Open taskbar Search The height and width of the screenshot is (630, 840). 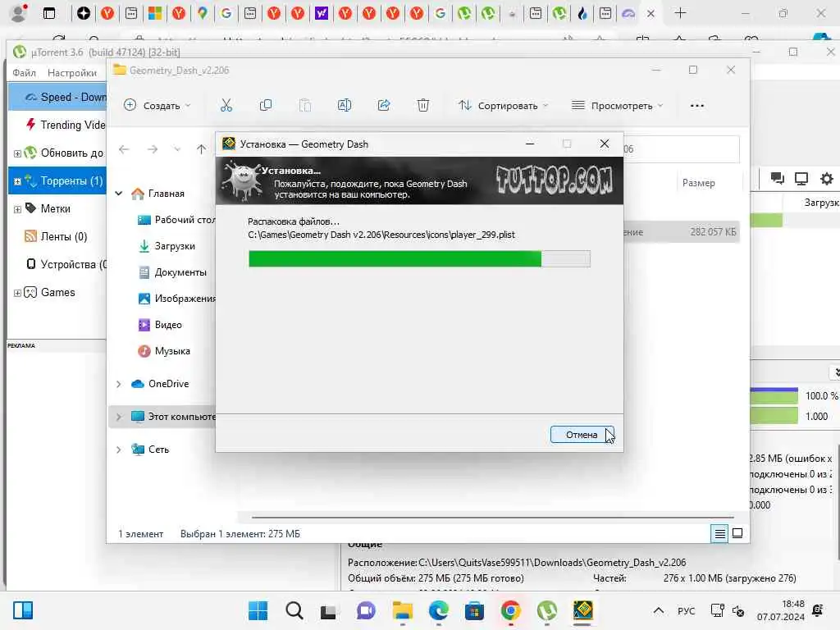tap(294, 610)
